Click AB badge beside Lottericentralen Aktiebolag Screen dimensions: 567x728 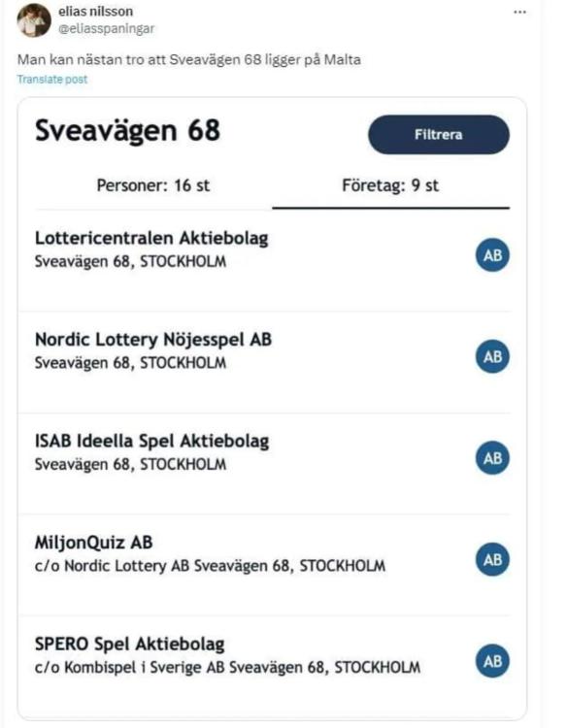pyautogui.click(x=492, y=255)
